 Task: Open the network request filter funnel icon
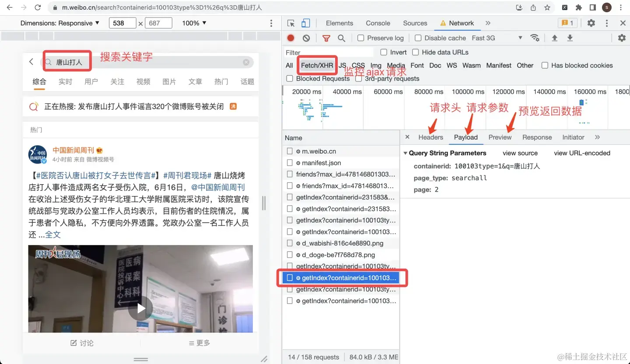pos(326,38)
